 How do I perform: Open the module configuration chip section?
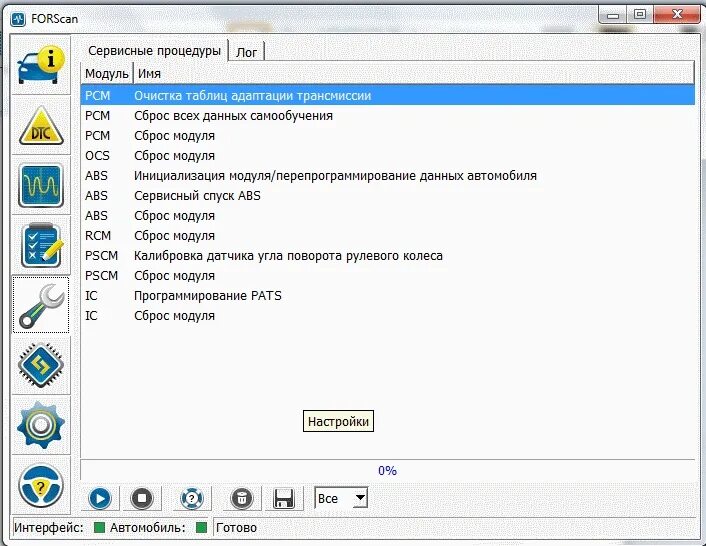[41, 365]
